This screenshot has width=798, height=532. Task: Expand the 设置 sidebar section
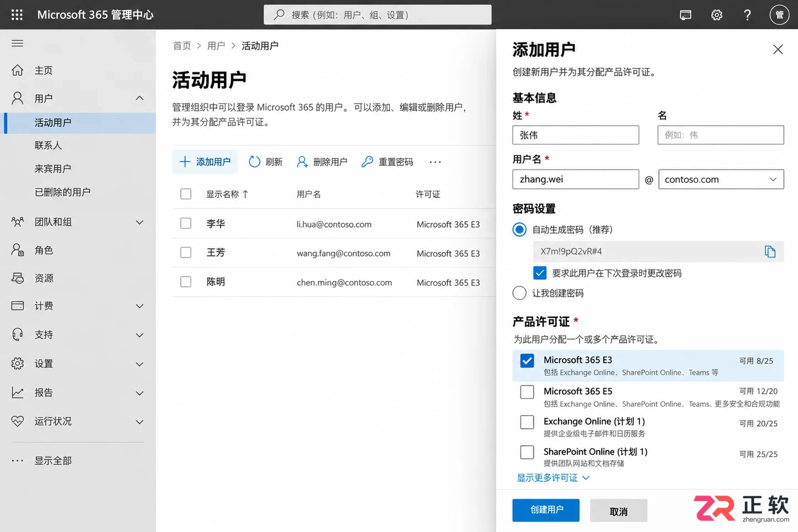pos(140,364)
